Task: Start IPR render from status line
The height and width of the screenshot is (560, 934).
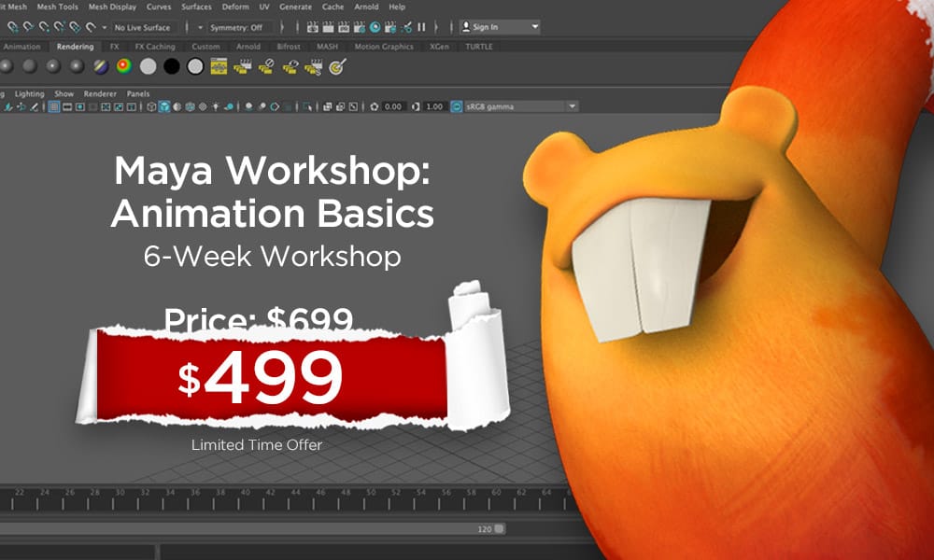Action: [x=344, y=27]
